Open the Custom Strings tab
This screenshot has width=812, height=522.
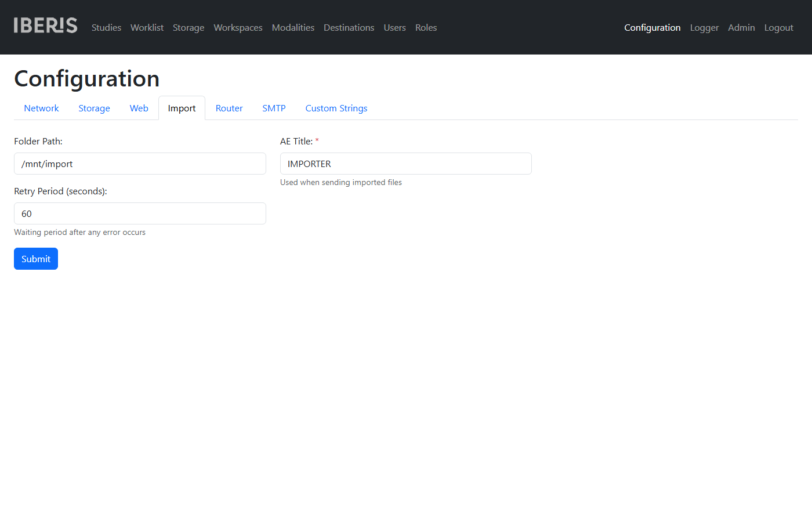(x=336, y=108)
